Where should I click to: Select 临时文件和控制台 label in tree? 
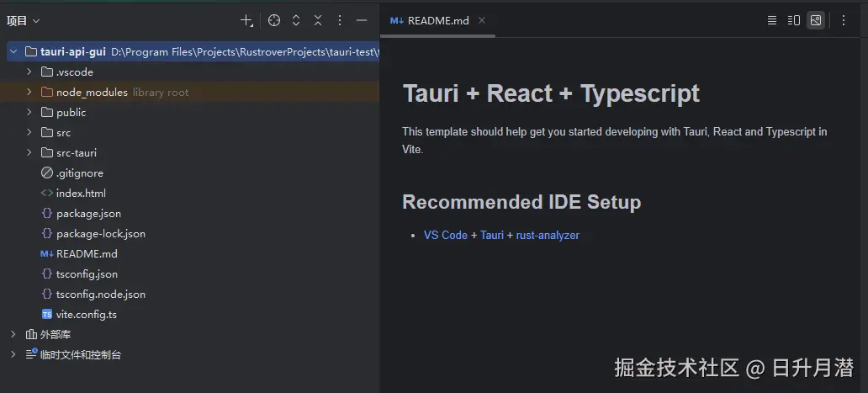click(x=81, y=355)
